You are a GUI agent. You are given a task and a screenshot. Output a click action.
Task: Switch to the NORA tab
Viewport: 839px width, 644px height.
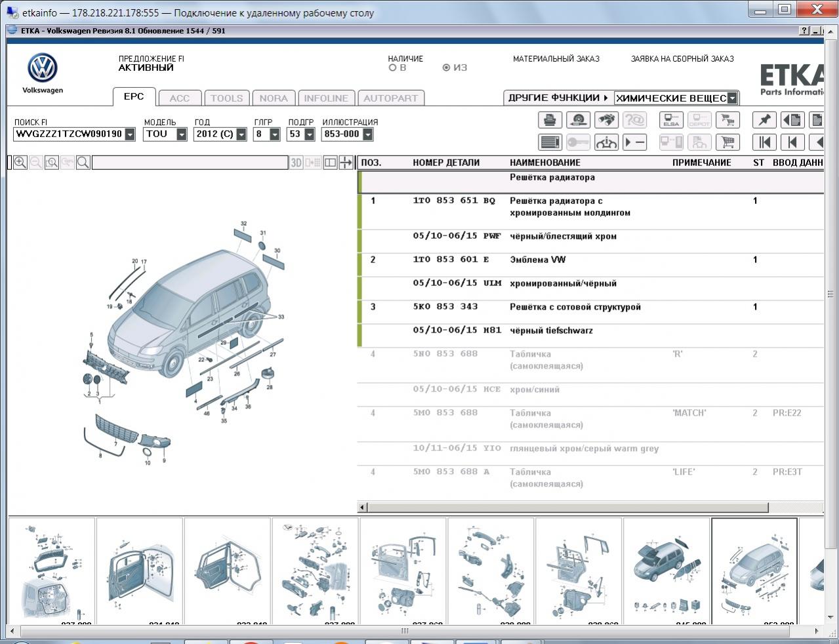tap(274, 98)
